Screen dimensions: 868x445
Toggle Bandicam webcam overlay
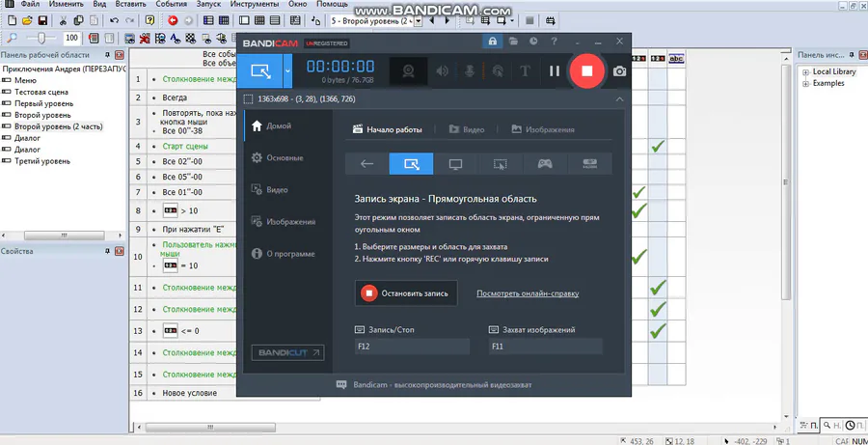[409, 70]
